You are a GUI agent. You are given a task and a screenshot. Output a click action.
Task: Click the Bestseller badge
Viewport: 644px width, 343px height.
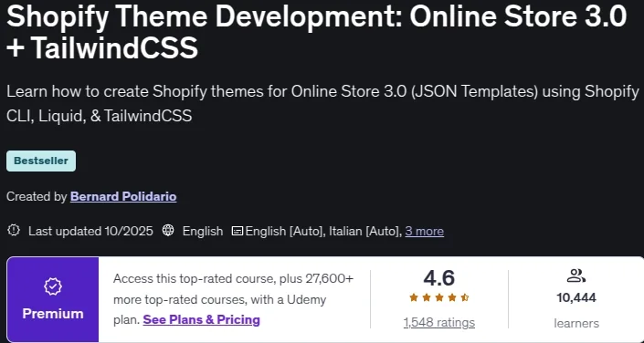tap(41, 161)
